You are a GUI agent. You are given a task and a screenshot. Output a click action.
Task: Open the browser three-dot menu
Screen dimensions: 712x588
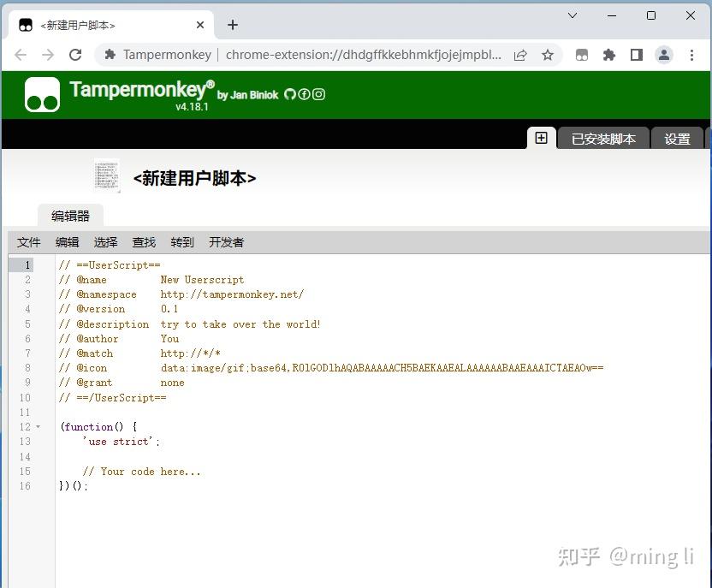692,54
